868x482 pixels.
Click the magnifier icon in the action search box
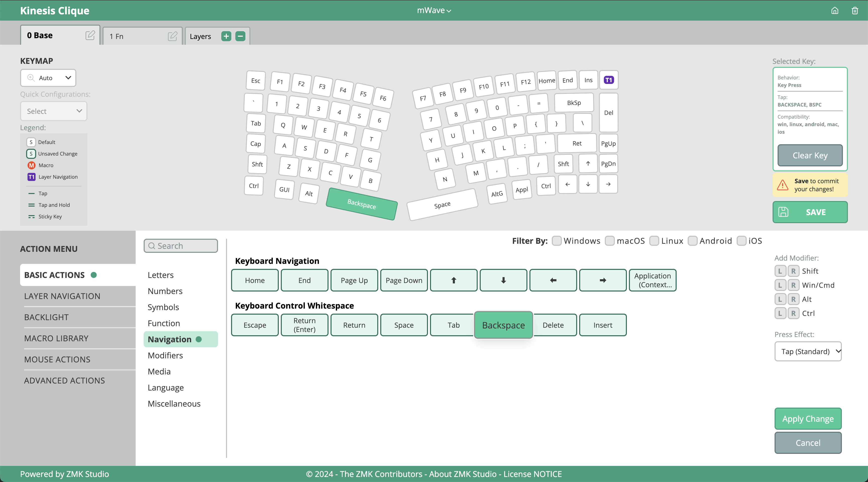coord(152,246)
